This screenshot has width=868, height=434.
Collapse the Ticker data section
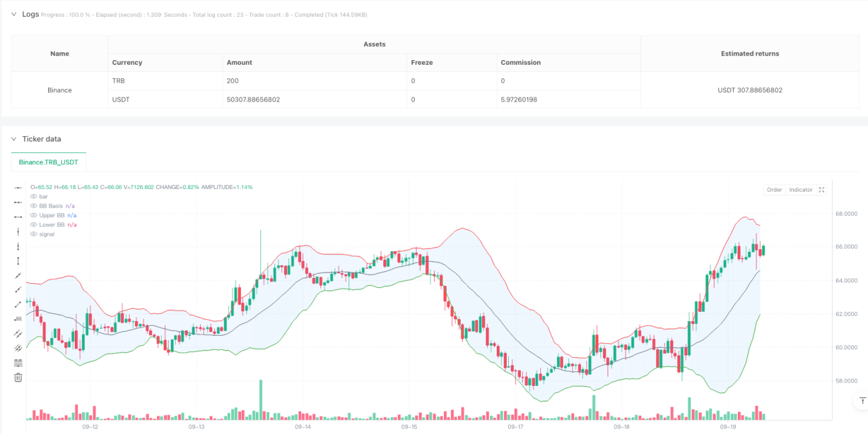pyautogui.click(x=14, y=139)
